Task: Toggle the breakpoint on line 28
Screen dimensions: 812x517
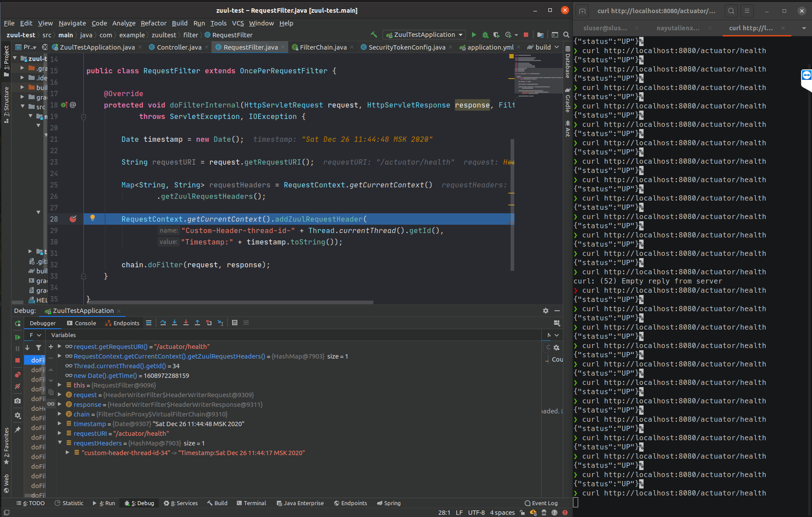Action: (73, 219)
